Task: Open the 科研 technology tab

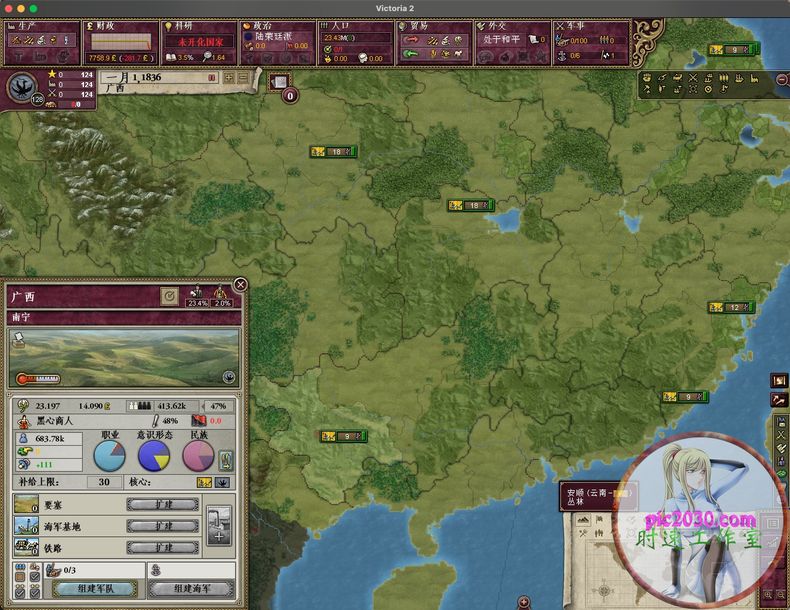Action: (x=199, y=42)
